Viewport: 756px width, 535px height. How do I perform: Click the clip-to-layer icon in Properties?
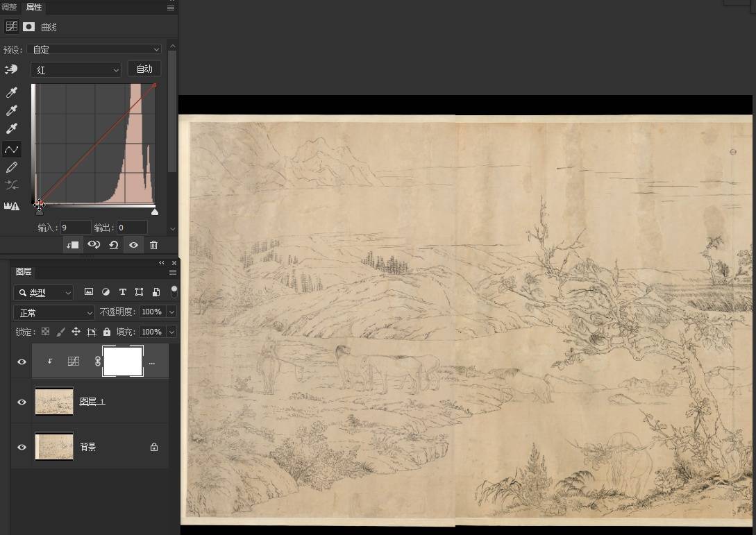pos(72,245)
